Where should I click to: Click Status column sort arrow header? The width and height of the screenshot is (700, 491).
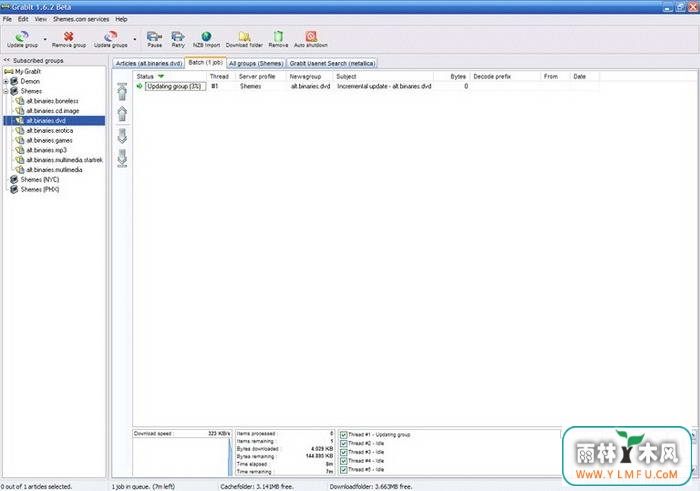click(x=161, y=76)
